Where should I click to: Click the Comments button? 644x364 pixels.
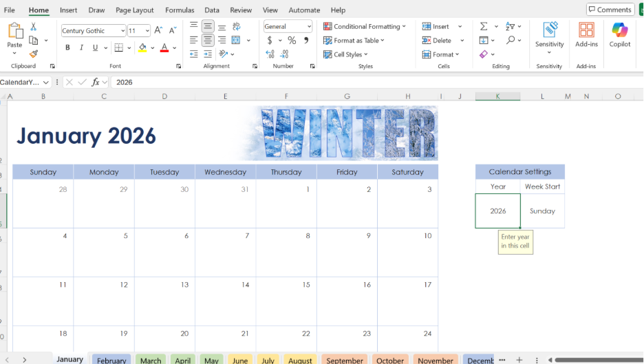tap(610, 10)
